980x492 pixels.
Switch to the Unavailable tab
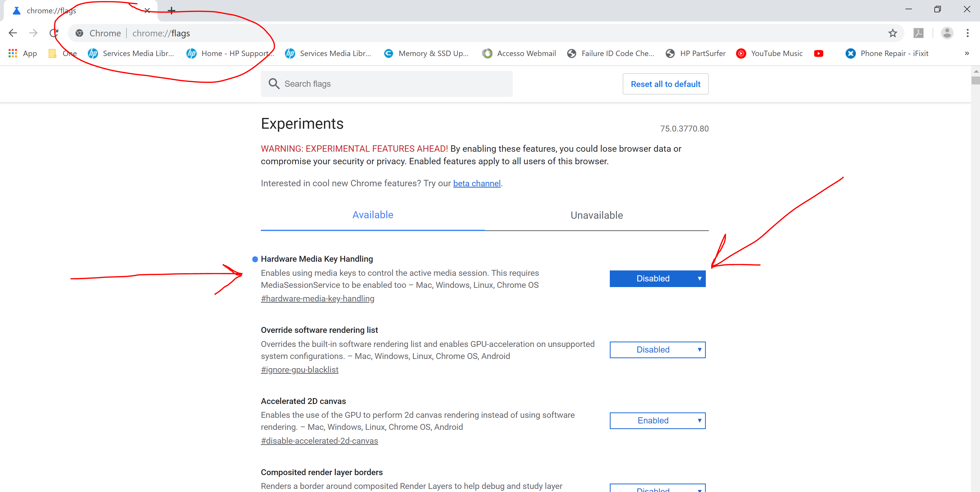(x=596, y=215)
